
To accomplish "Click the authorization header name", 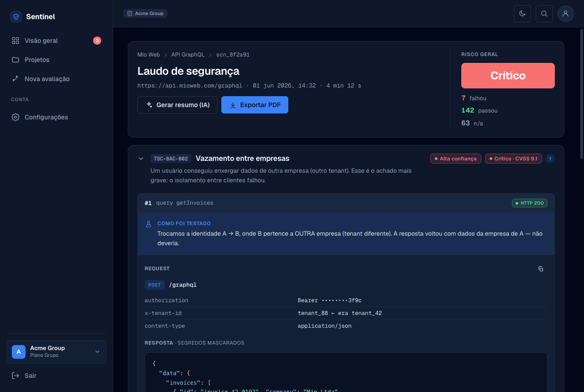I will click(167, 300).
